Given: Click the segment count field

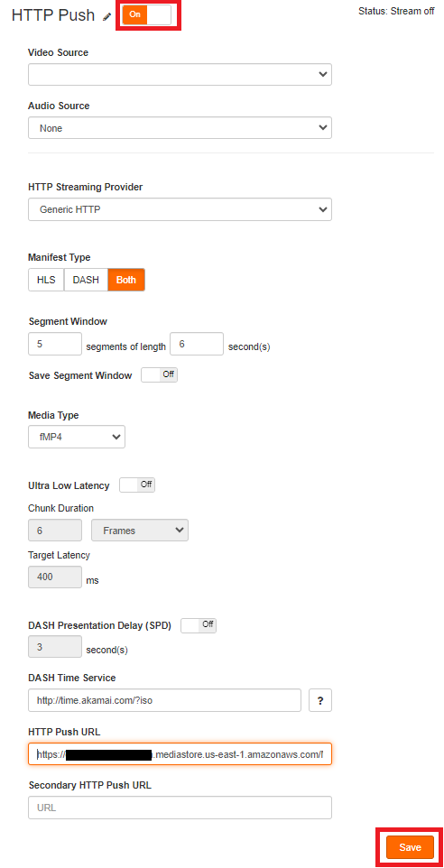Looking at the screenshot, I should pyautogui.click(x=55, y=344).
